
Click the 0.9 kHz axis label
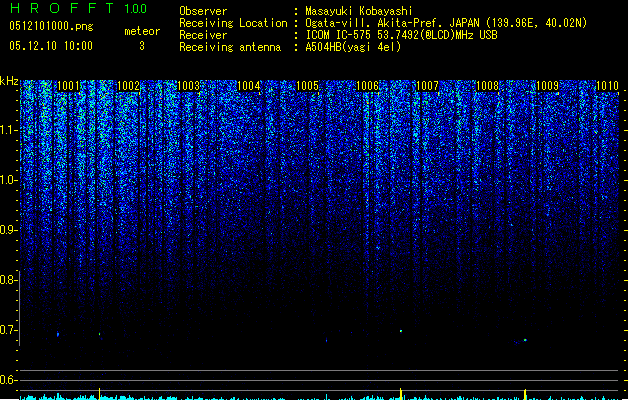tap(8, 230)
